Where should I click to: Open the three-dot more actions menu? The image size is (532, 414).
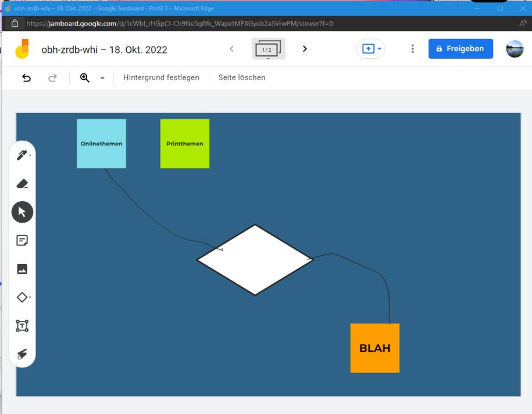point(413,49)
